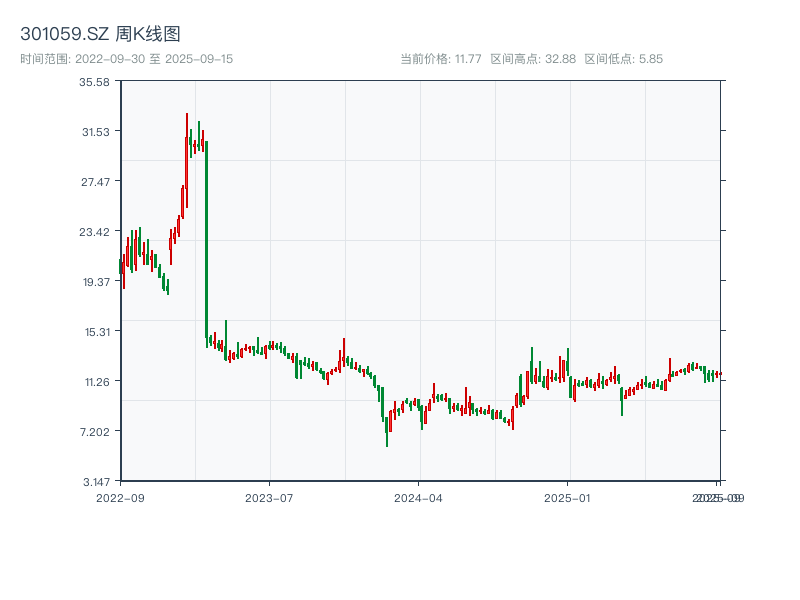Select the 15.31 y-axis tick label
800x600 pixels.
[95, 332]
